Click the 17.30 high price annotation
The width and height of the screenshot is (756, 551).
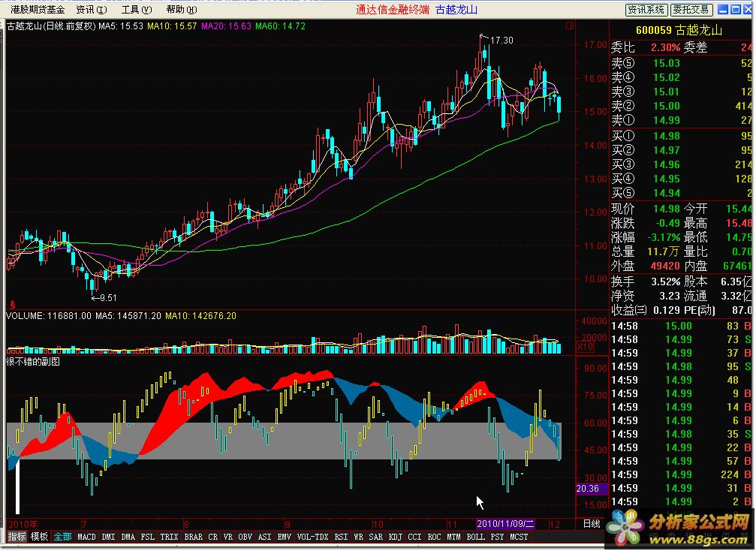[501, 41]
